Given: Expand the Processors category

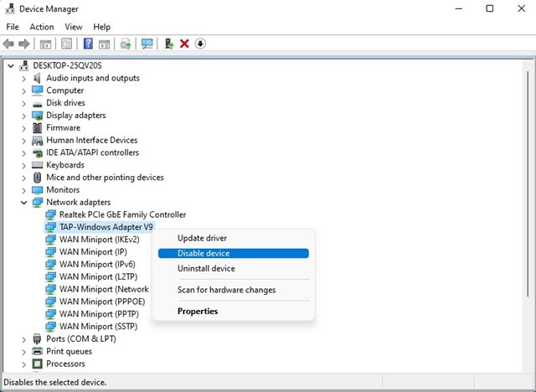Looking at the screenshot, I should pos(23,364).
